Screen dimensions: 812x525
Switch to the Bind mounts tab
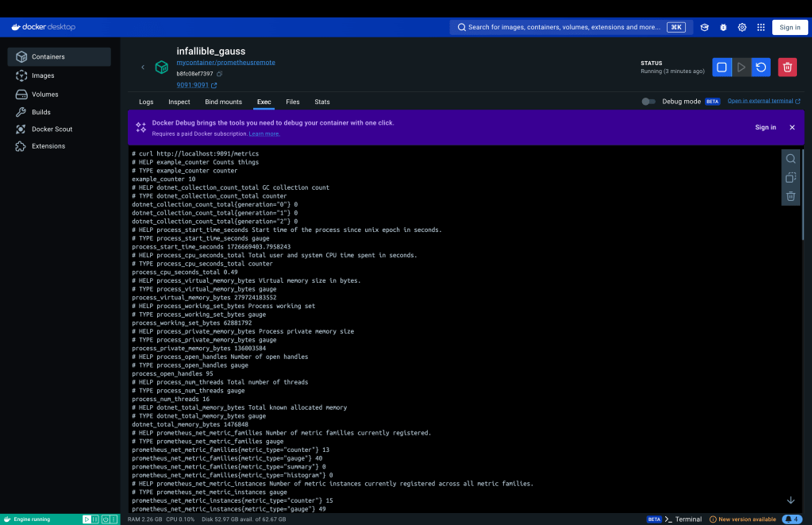[223, 102]
